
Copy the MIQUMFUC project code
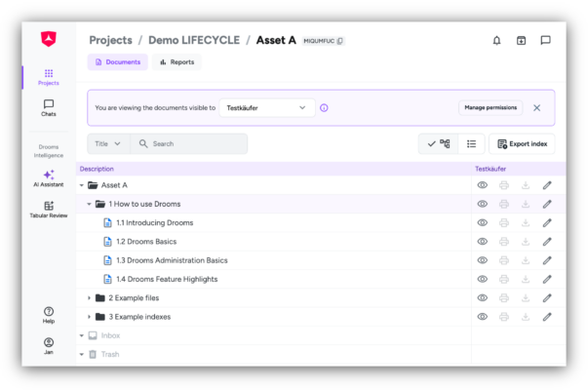[340, 41]
